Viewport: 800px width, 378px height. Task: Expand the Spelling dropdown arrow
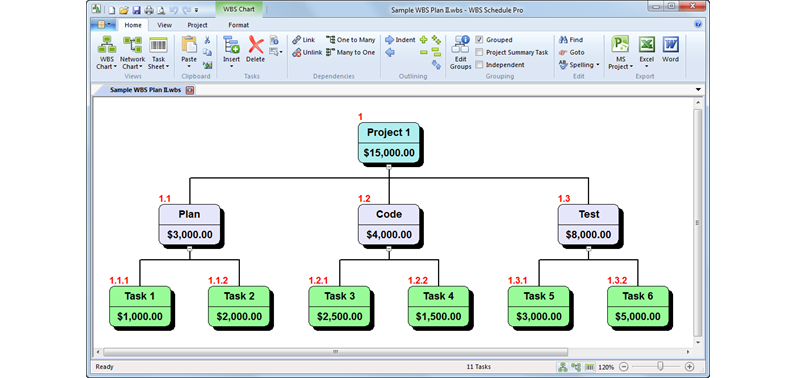pyautogui.click(x=597, y=65)
